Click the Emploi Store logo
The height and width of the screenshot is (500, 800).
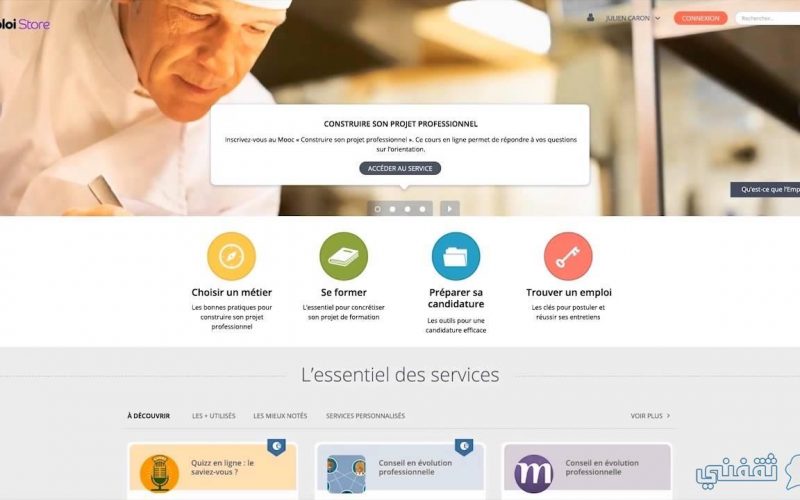click(x=24, y=24)
